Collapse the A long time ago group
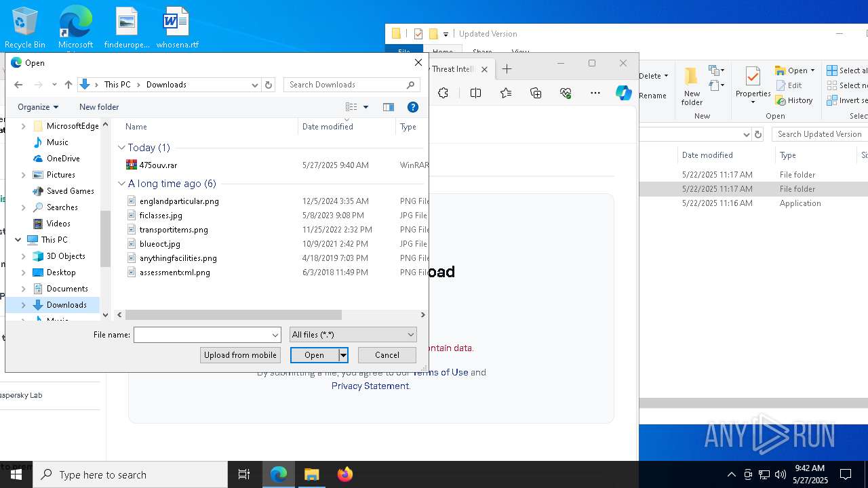 121,184
